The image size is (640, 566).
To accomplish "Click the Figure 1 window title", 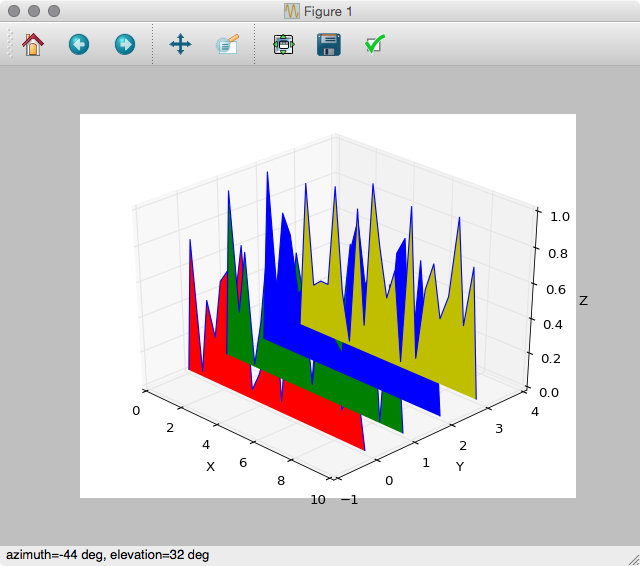I will 328,11.
